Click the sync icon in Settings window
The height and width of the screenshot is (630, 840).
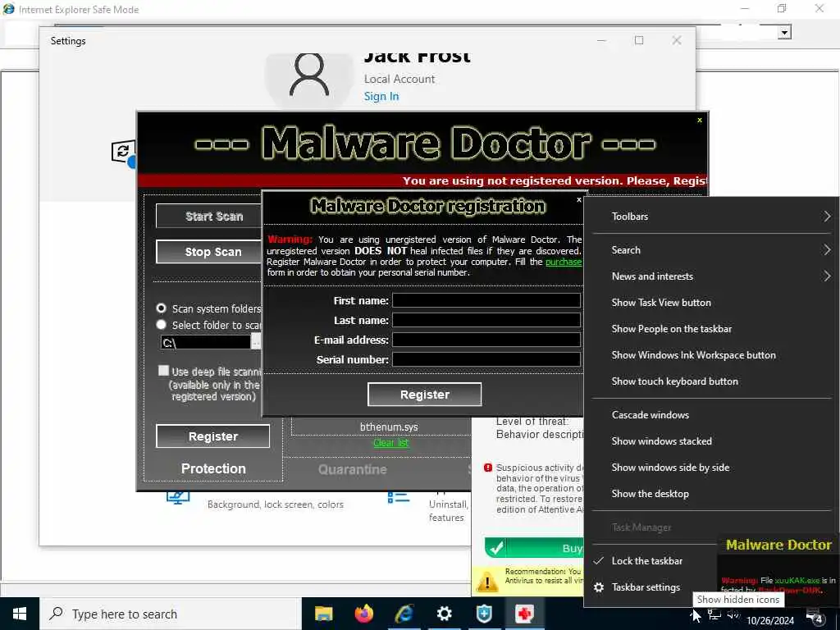(123, 152)
